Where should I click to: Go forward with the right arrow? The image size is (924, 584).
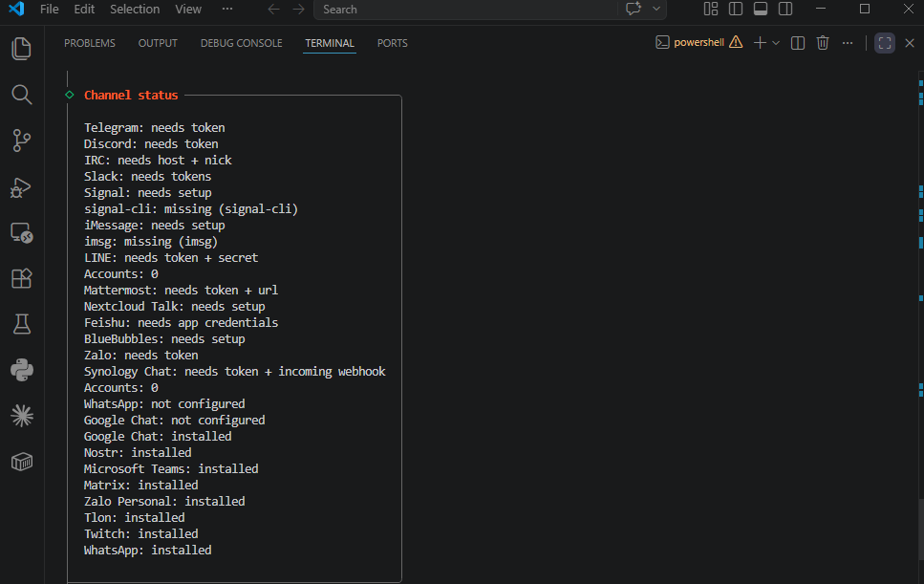[x=299, y=10]
